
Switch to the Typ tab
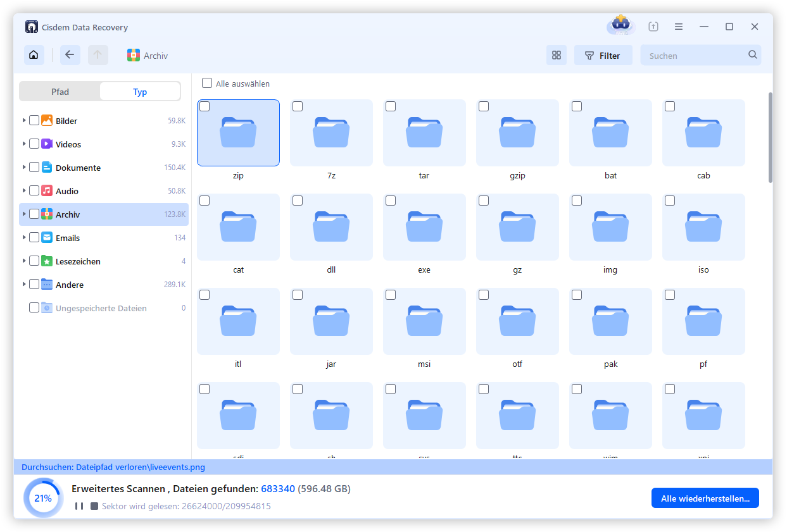140,91
